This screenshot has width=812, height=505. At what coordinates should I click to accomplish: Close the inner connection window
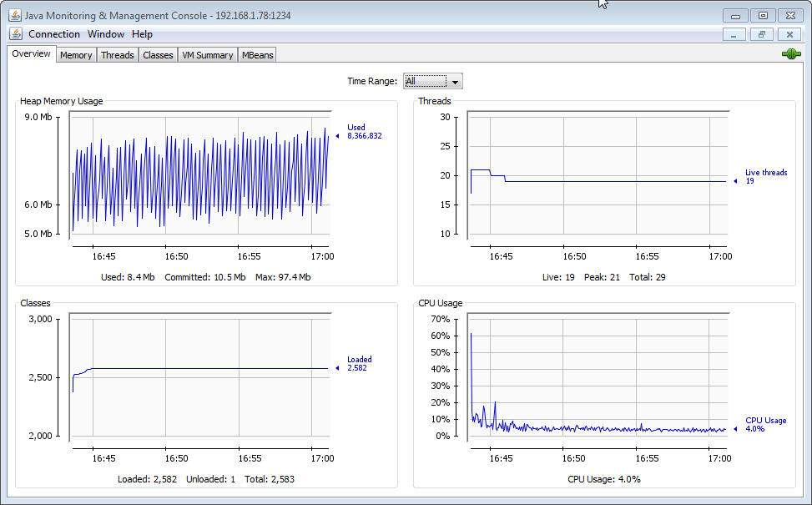789,34
